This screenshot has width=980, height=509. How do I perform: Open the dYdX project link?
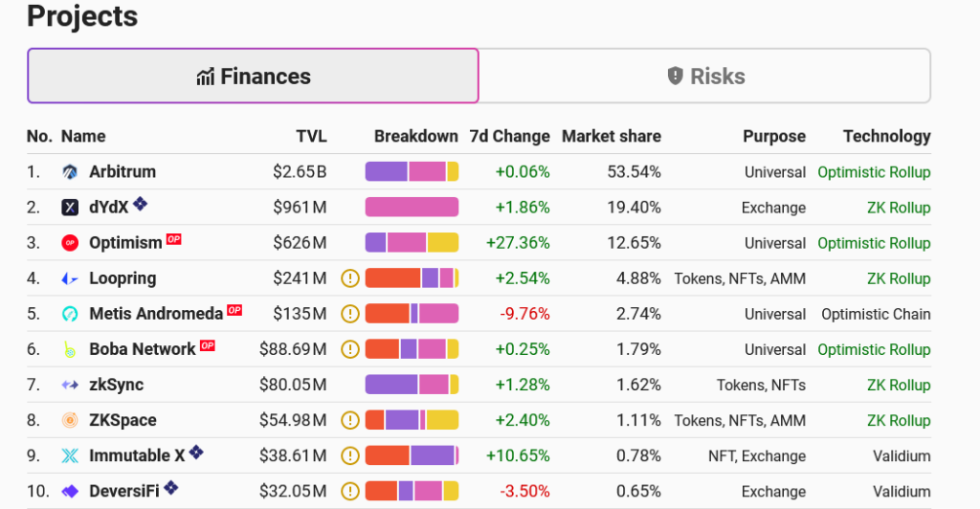coord(109,208)
